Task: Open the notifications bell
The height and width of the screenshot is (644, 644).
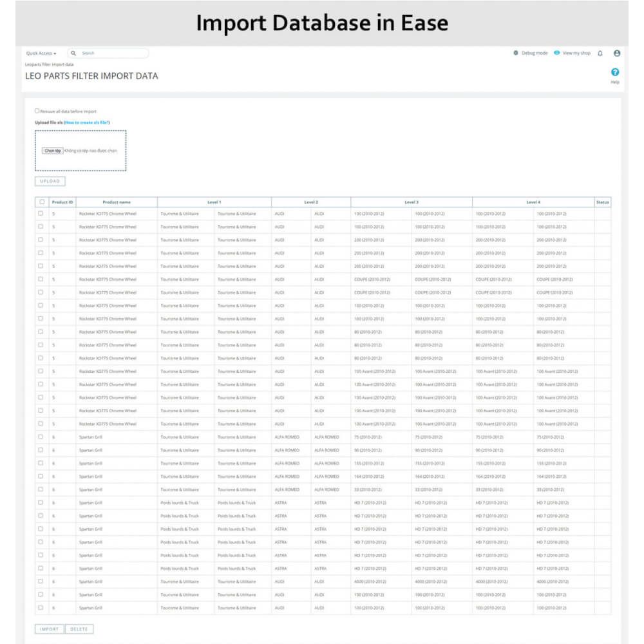Action: click(x=600, y=53)
